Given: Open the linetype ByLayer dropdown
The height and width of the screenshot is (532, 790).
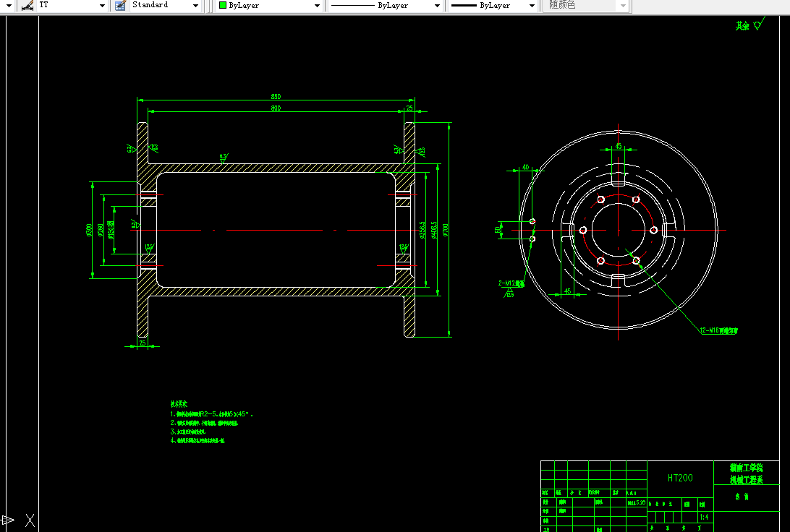Looking at the screenshot, I should [x=437, y=6].
